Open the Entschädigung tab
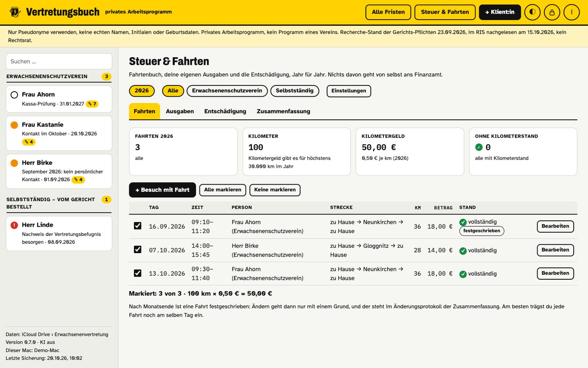This screenshot has width=588, height=368. point(225,111)
